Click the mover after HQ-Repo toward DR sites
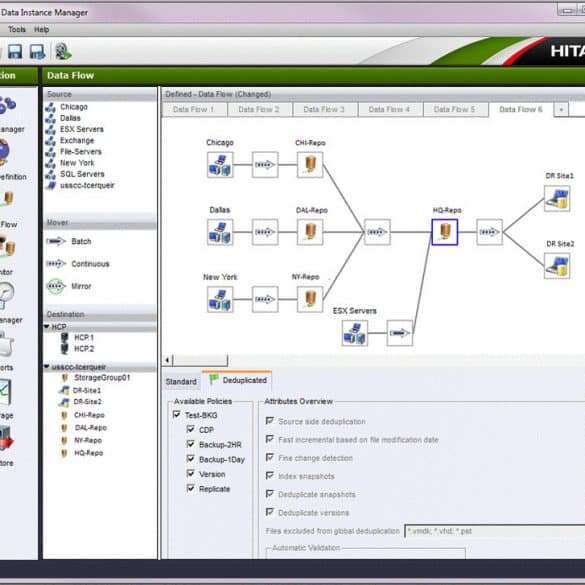The image size is (585, 585). tap(489, 232)
